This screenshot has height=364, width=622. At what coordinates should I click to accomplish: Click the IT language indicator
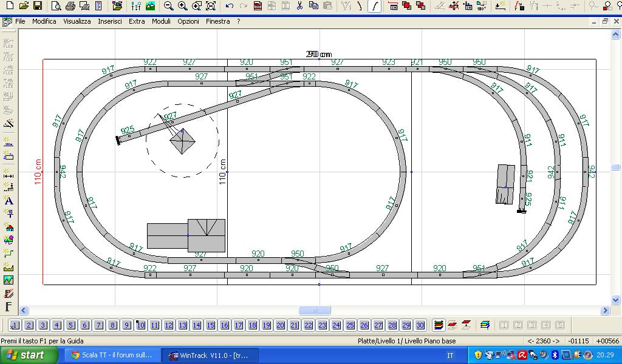pos(450,356)
